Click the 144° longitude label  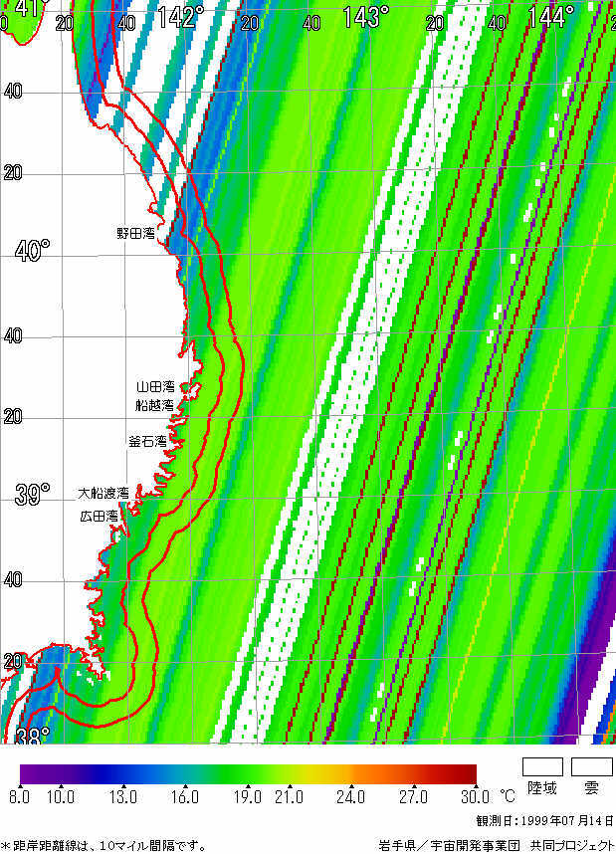click(x=550, y=18)
